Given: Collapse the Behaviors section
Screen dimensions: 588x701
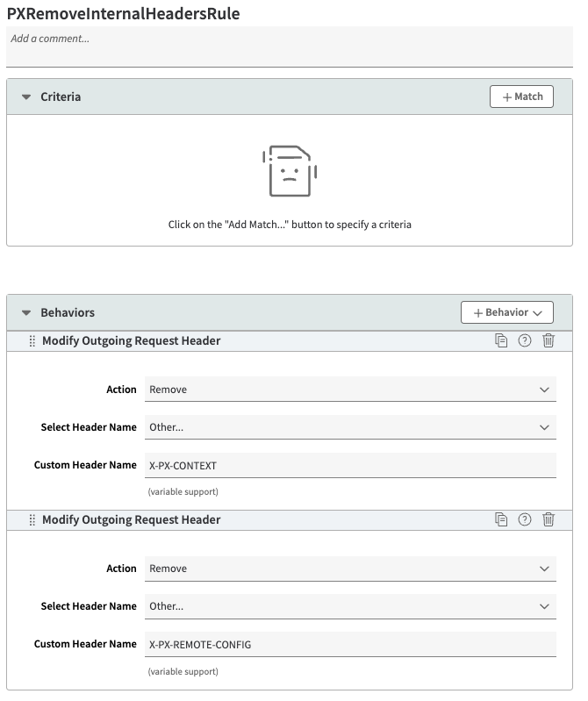Looking at the screenshot, I should [26, 313].
